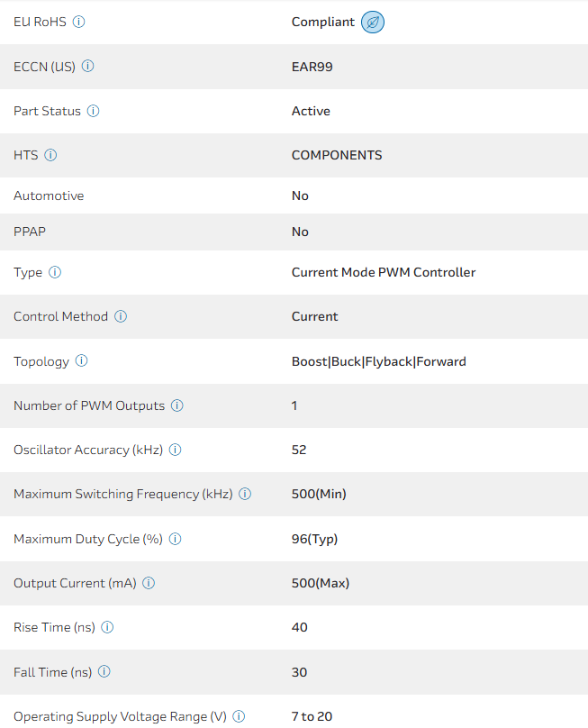The image size is (588, 728).
Task: Click the Compliant value text
Action: coord(323,22)
